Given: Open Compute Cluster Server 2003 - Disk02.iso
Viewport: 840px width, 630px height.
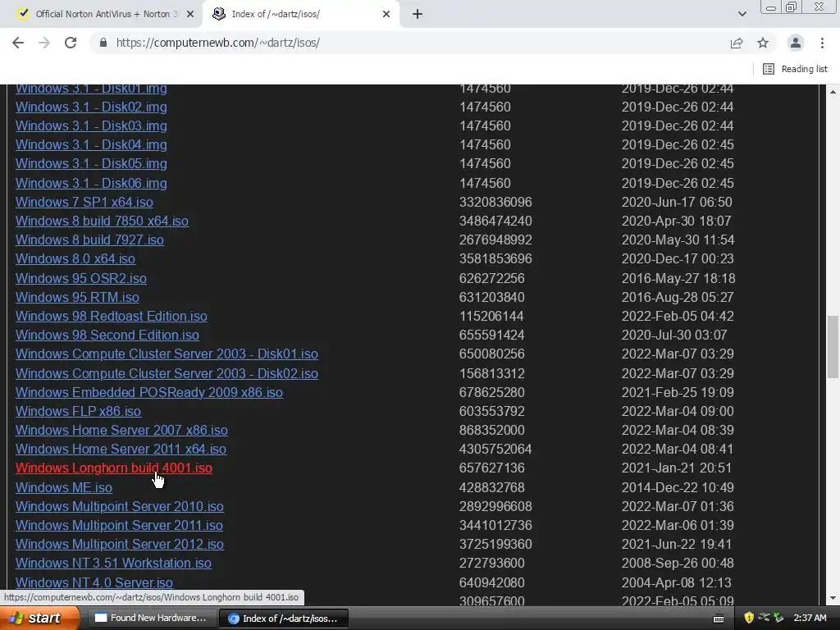Looking at the screenshot, I should 167,373.
